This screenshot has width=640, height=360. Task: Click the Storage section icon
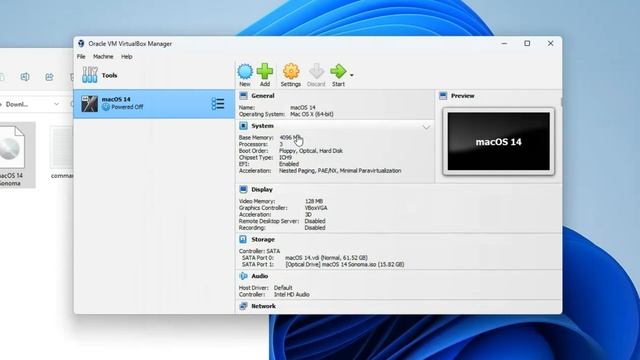pos(243,239)
